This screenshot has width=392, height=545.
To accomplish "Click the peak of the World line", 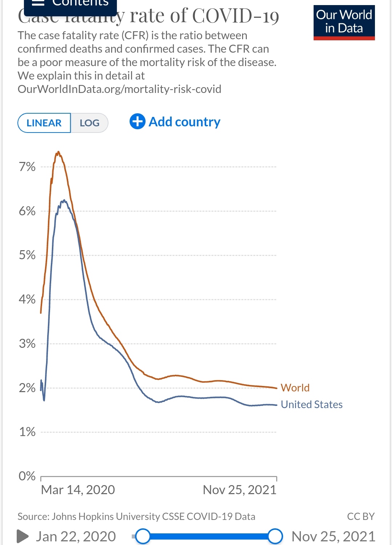I will (x=58, y=152).
